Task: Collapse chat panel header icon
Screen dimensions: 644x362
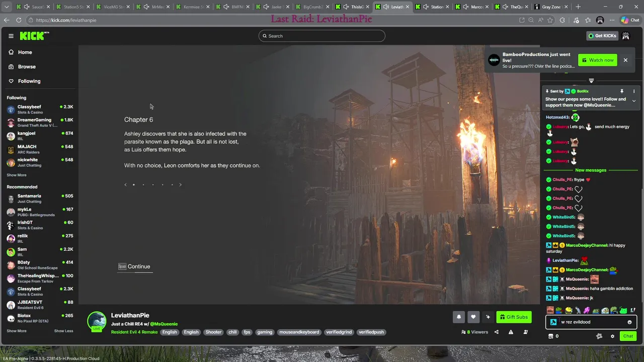Action: pyautogui.click(x=591, y=80)
